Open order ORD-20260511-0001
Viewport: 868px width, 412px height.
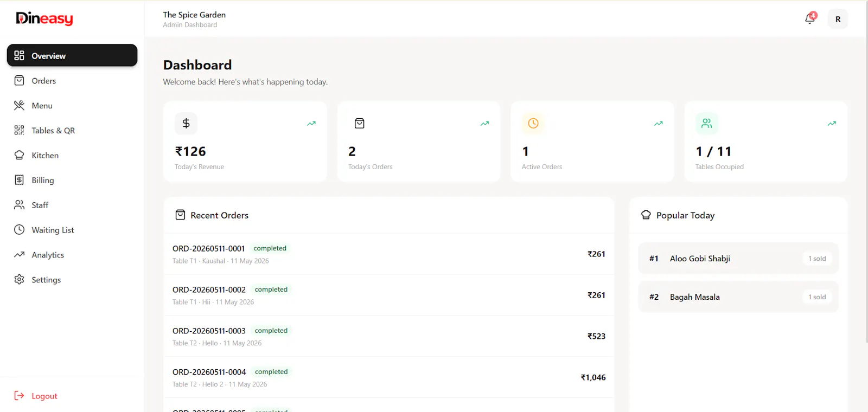[x=389, y=254]
